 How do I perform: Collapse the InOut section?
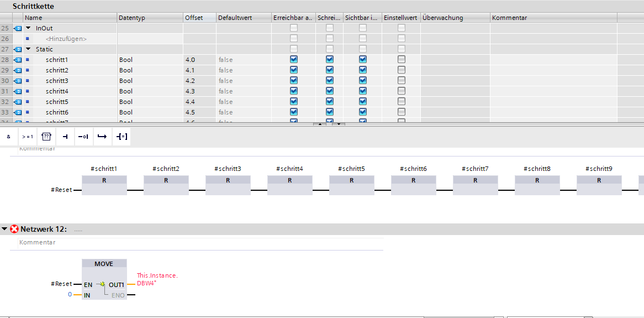28,28
